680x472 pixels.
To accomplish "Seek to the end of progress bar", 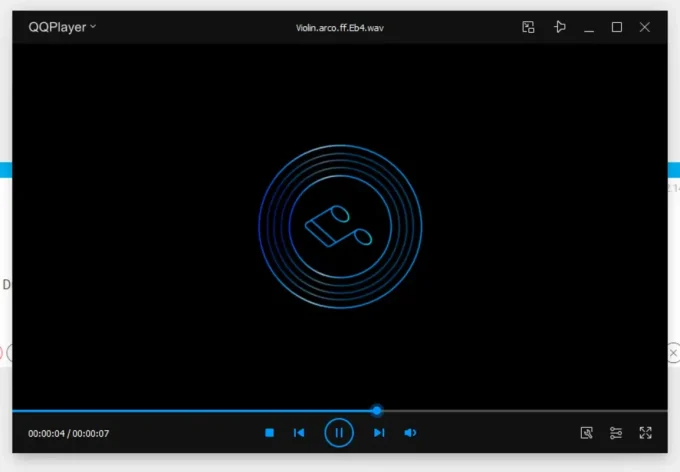I will pyautogui.click(x=664, y=410).
